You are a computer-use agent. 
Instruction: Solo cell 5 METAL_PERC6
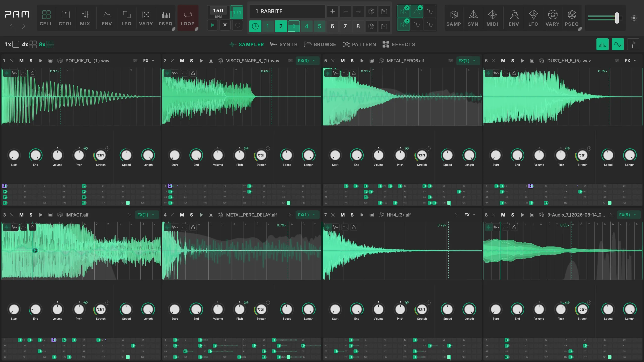pos(352,61)
